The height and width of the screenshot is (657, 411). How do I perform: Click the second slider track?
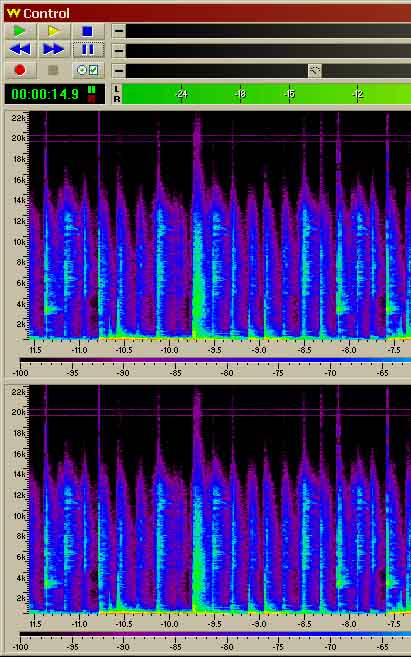268,51
